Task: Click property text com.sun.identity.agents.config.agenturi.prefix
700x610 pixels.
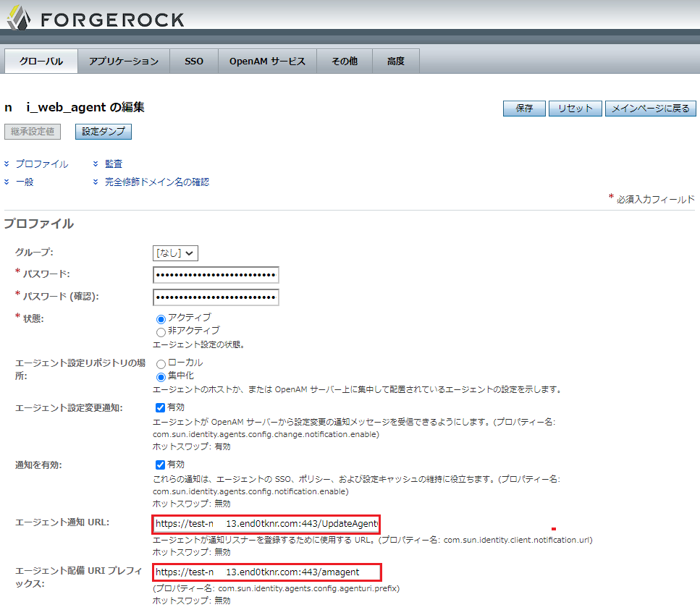Action: 306,588
